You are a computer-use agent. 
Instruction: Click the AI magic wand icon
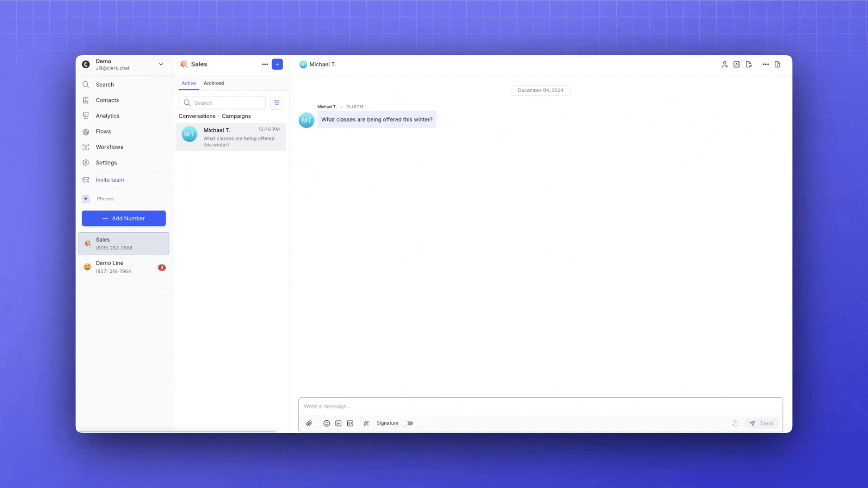point(366,423)
